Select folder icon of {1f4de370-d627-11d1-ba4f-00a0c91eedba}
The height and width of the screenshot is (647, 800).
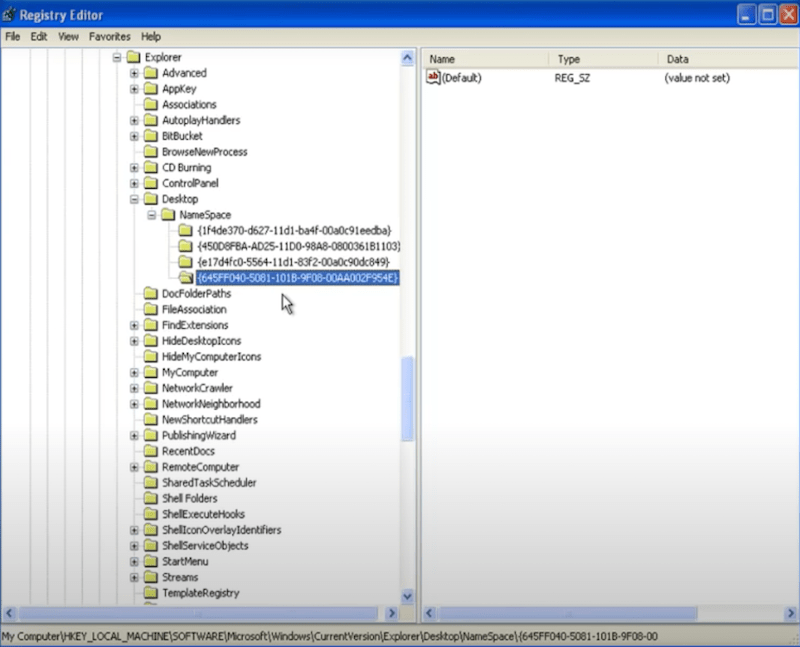pos(185,231)
